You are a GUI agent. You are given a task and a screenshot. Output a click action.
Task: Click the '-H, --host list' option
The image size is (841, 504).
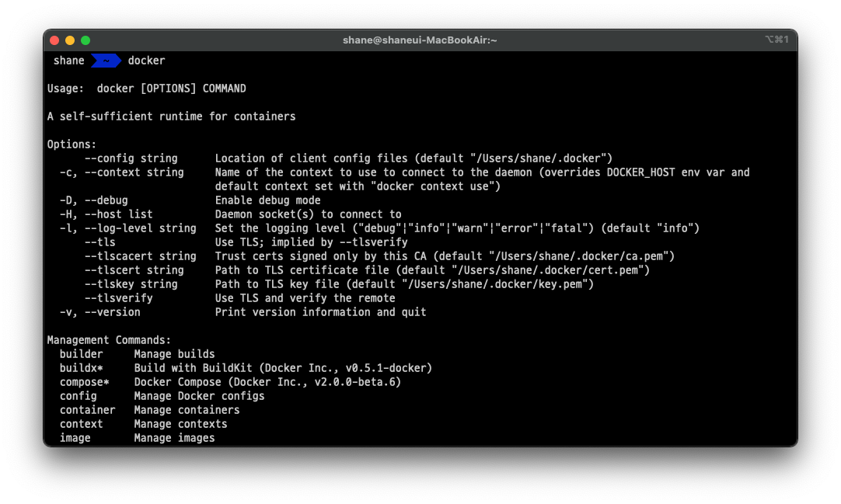point(106,214)
